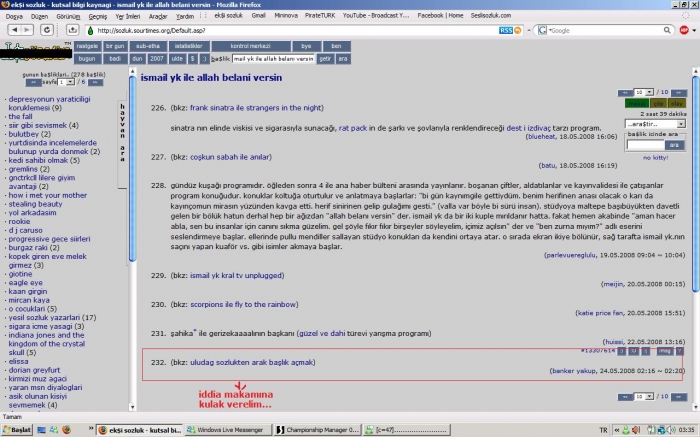Viewport: 700px width, 437px height.
Task: Follow 'uludag sozlukten arak başlık açmak' link
Action: point(252,362)
